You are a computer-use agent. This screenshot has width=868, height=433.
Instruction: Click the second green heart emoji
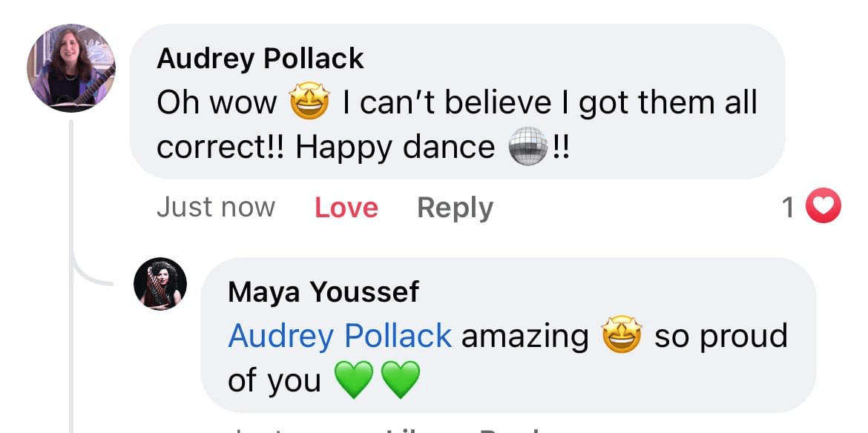pyautogui.click(x=401, y=380)
